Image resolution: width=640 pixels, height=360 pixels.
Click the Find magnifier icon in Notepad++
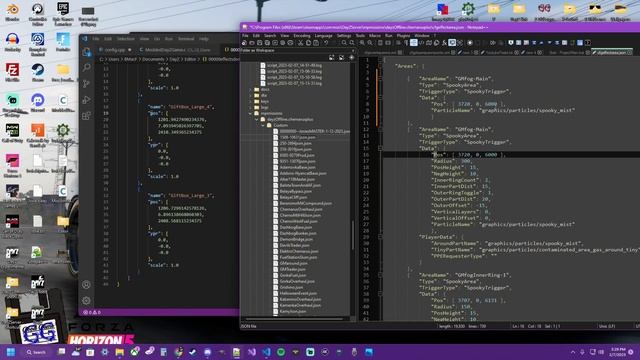344,42
